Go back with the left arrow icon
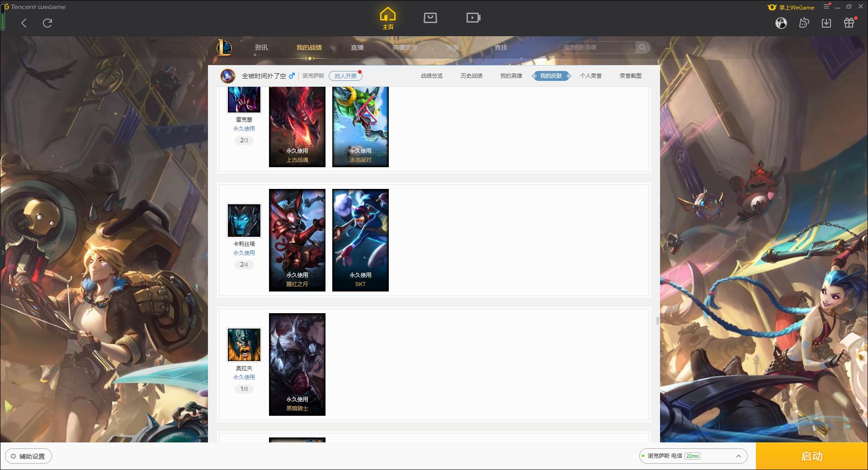The image size is (868, 470). pos(24,23)
